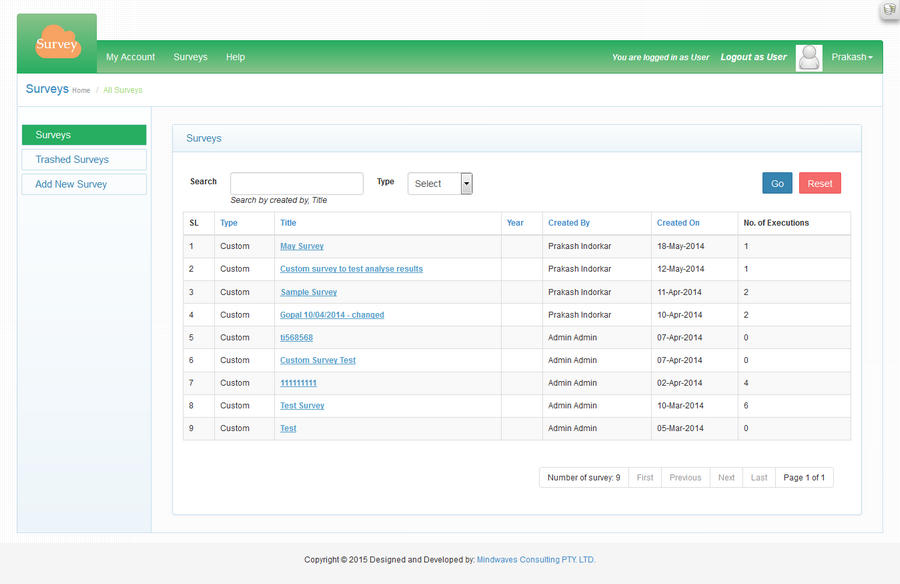Screen dimensions: 900x584
Task: Click Logout as User link
Action: tap(753, 57)
